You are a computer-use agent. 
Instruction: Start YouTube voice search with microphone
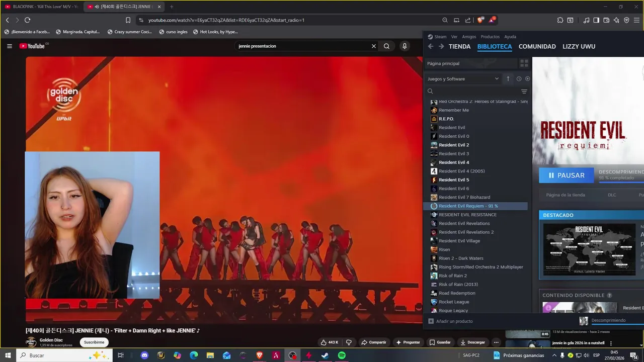(404, 46)
